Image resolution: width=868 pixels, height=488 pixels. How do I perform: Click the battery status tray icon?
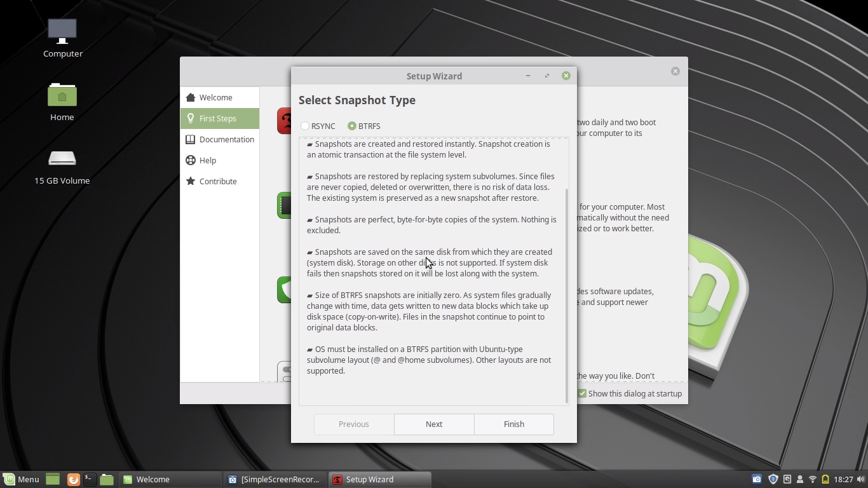[825, 479]
